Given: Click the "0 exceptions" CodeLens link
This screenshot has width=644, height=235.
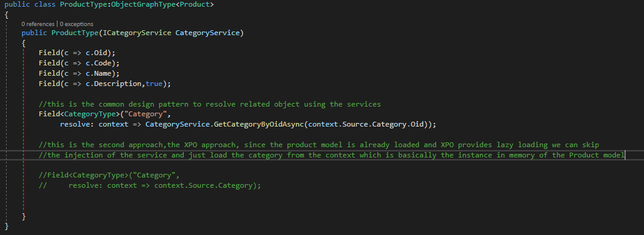Looking at the screenshot, I should click(76, 24).
